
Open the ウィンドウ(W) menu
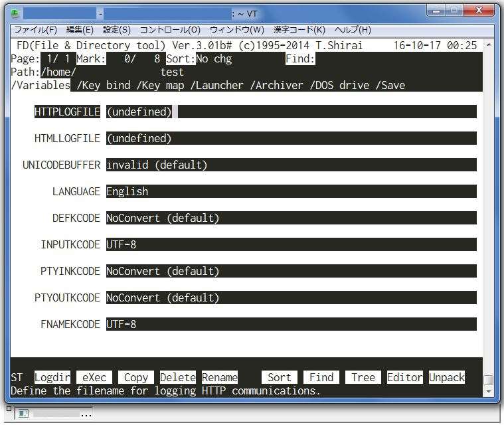pyautogui.click(x=237, y=30)
